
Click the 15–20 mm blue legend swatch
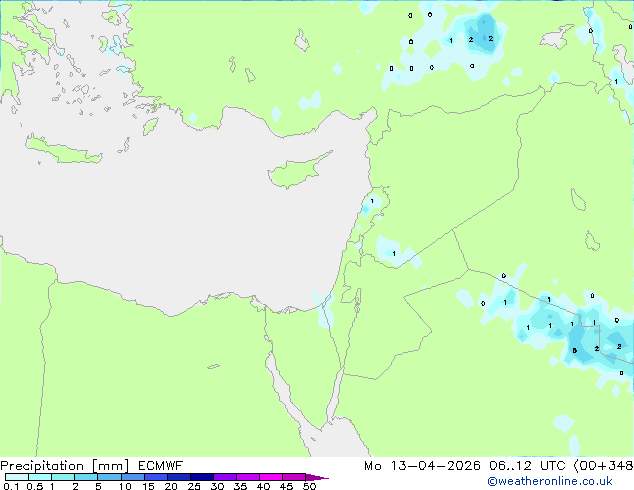[155, 477]
